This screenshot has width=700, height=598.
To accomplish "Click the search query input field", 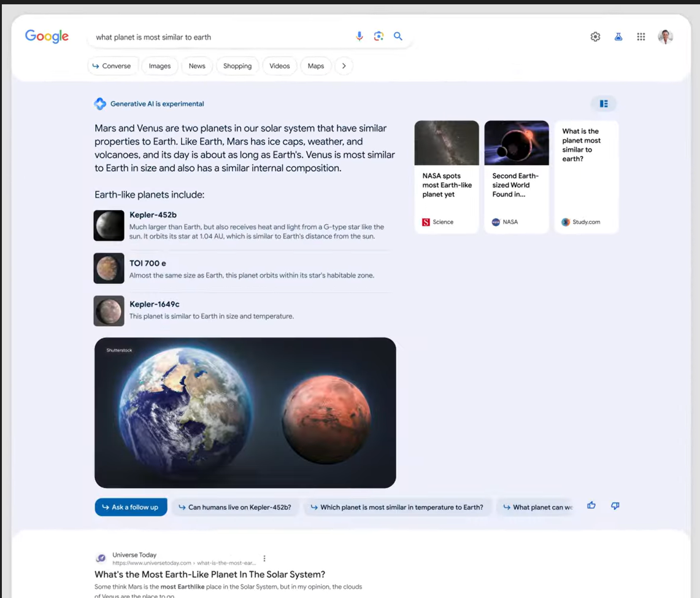I will point(221,37).
